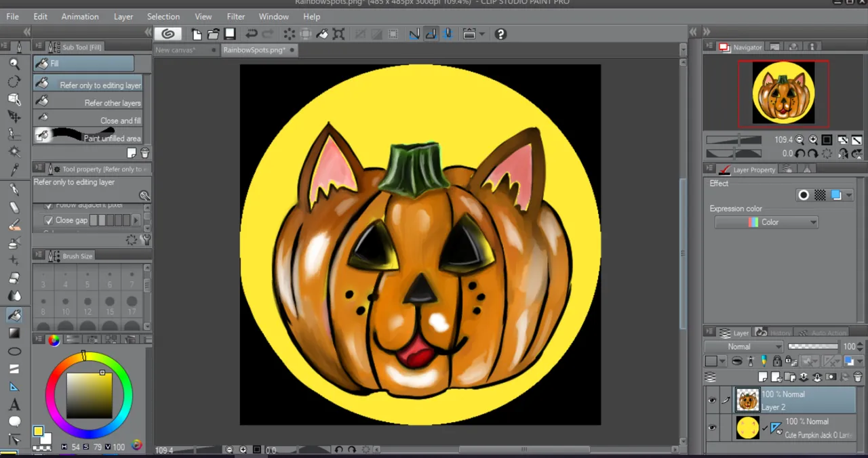This screenshot has width=868, height=458.
Task: Hide Layer 2 with its eye icon
Action: point(711,400)
